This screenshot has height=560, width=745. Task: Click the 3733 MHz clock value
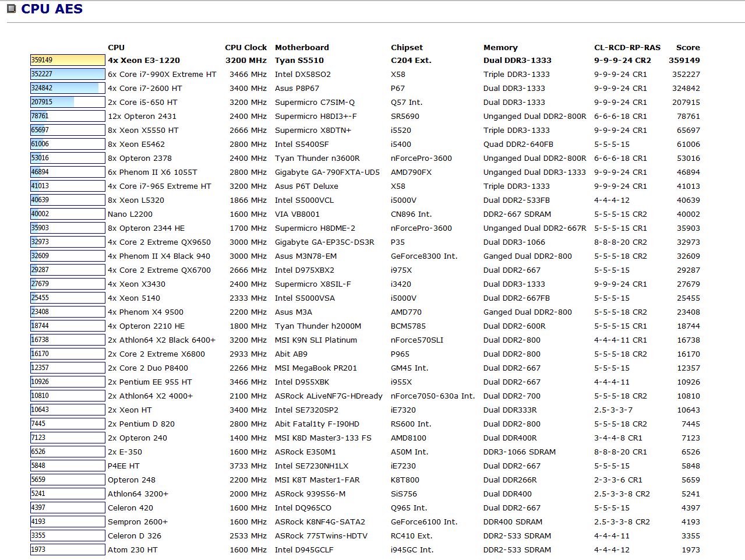click(x=248, y=466)
